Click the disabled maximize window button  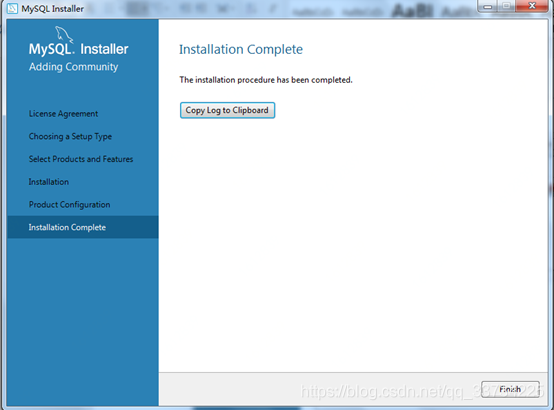click(507, 6)
